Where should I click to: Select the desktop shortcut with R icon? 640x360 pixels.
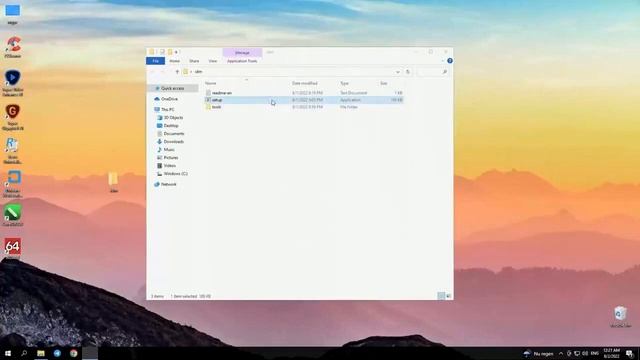13,151
